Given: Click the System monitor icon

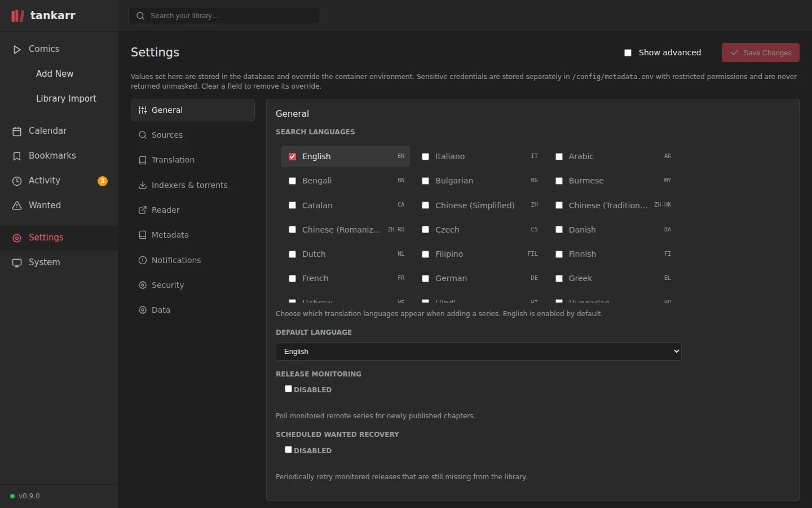Looking at the screenshot, I should (17, 263).
